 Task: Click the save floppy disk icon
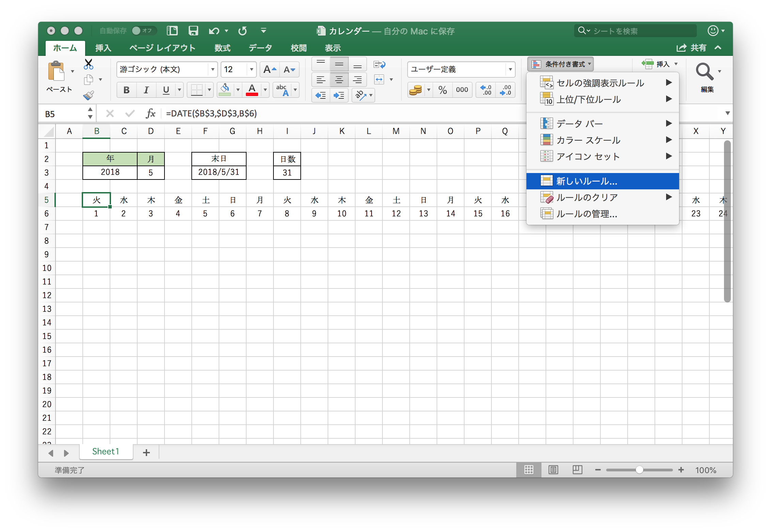coord(193,31)
